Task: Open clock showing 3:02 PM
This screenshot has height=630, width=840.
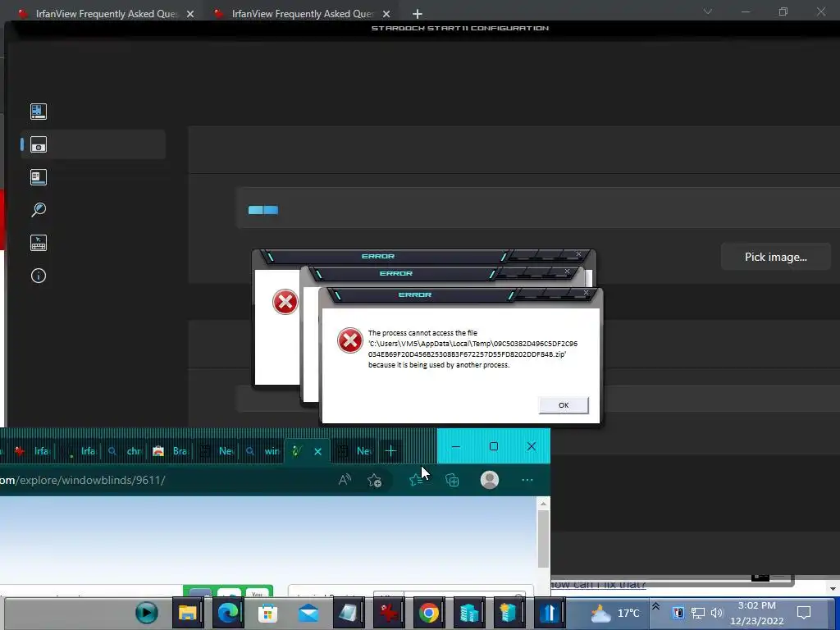Action: pyautogui.click(x=756, y=614)
